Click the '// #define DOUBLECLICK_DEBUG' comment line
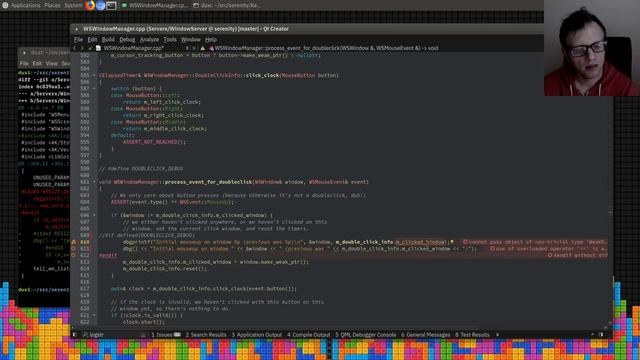The height and width of the screenshot is (360, 640). pos(141,169)
